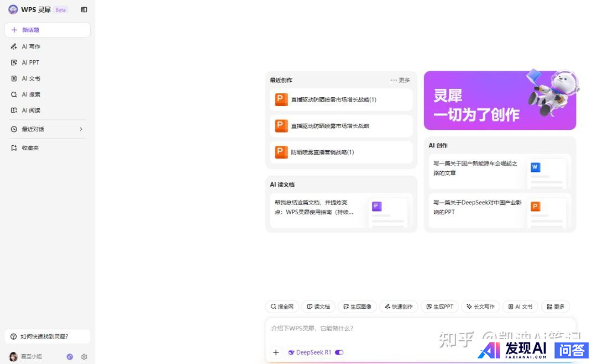This screenshot has width=597, height=364.
Task: Click the WPS 灵犀 logo icon
Action: 13,9
